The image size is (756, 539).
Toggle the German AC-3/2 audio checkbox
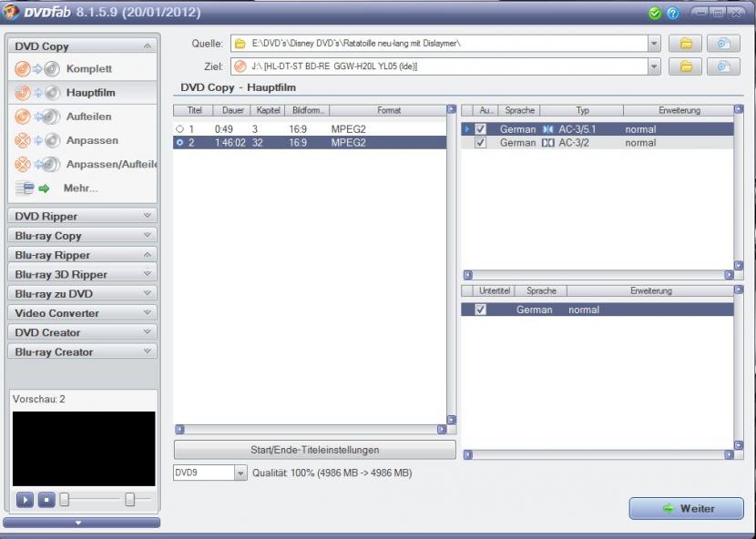point(480,143)
